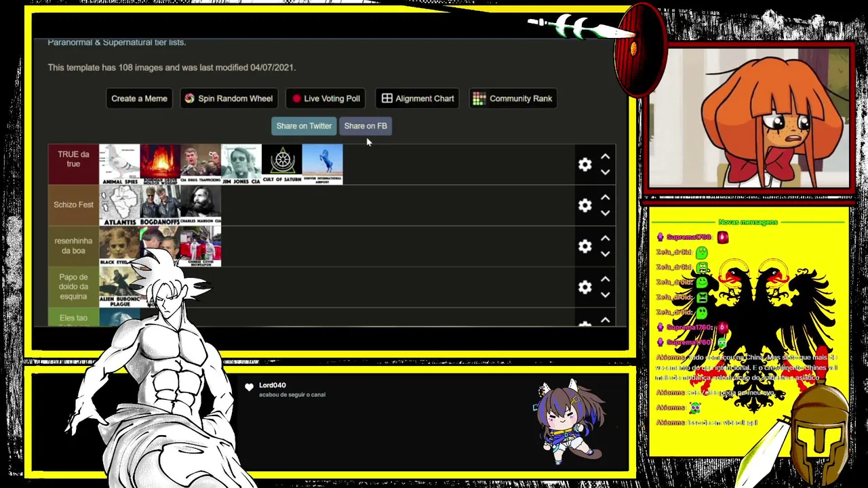Select the Black Eyed image
The height and width of the screenshot is (488, 868).
coord(118,245)
